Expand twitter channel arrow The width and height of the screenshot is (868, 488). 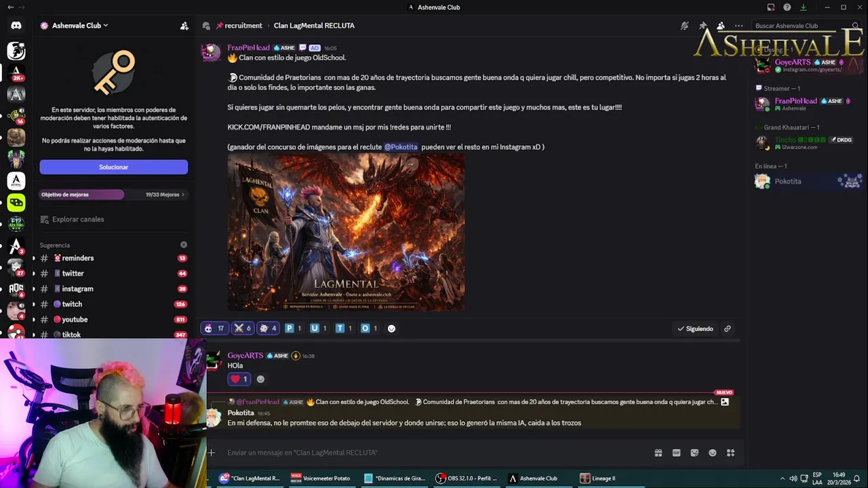[x=34, y=274]
